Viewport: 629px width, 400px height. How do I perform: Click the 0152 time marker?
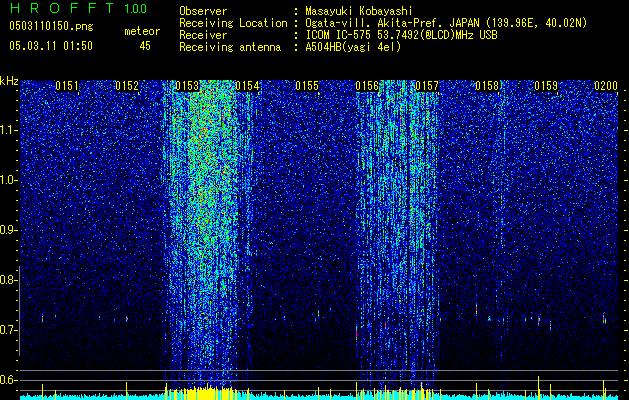pyautogui.click(x=127, y=86)
